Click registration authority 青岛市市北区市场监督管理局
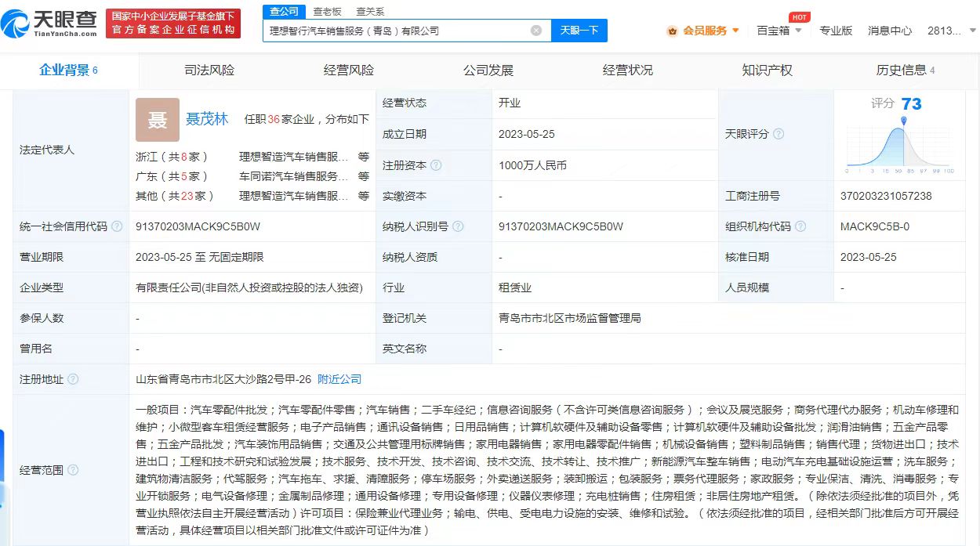Viewport: 980px width, 546px height. [x=570, y=318]
